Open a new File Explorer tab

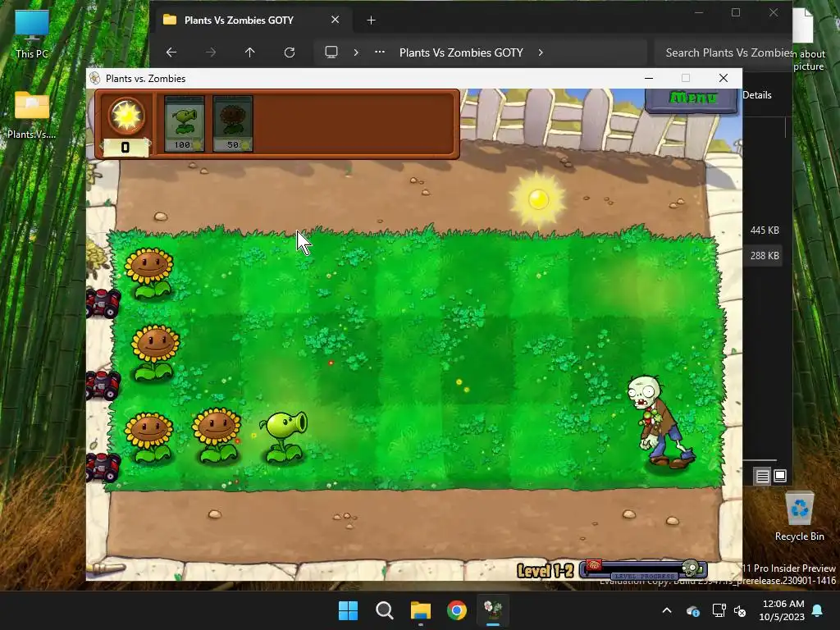click(372, 21)
